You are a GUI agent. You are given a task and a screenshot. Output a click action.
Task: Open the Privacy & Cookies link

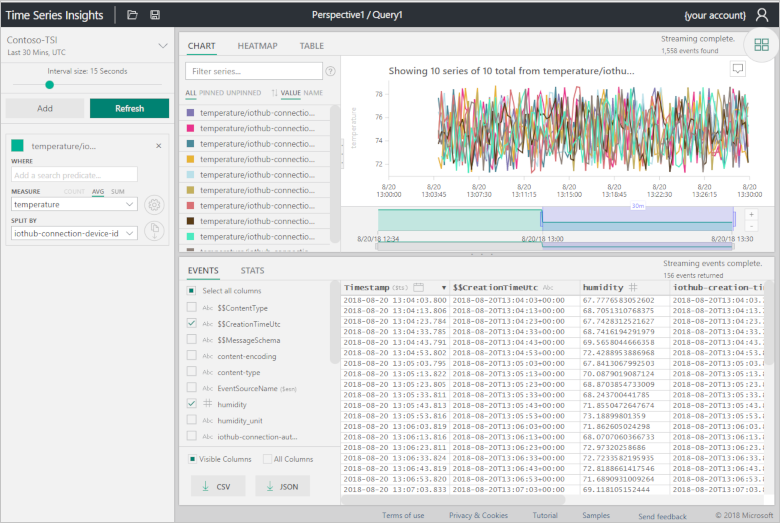(479, 516)
